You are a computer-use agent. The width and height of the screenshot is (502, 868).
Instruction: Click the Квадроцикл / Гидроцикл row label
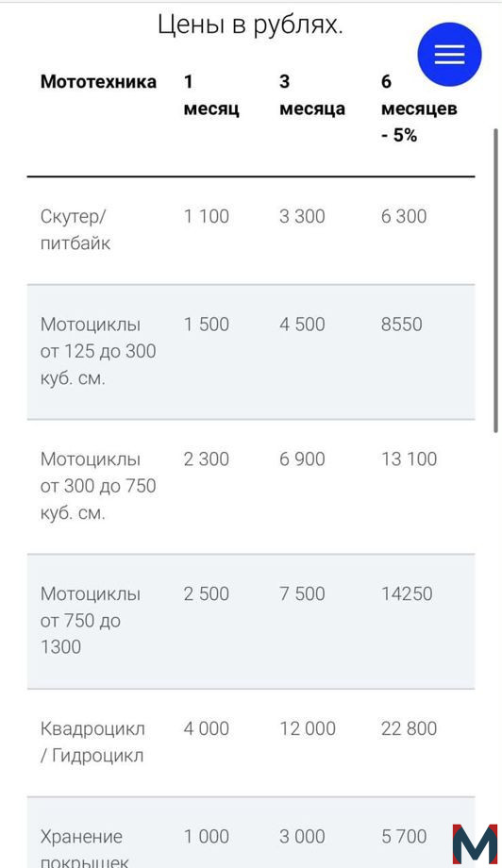[92, 742]
